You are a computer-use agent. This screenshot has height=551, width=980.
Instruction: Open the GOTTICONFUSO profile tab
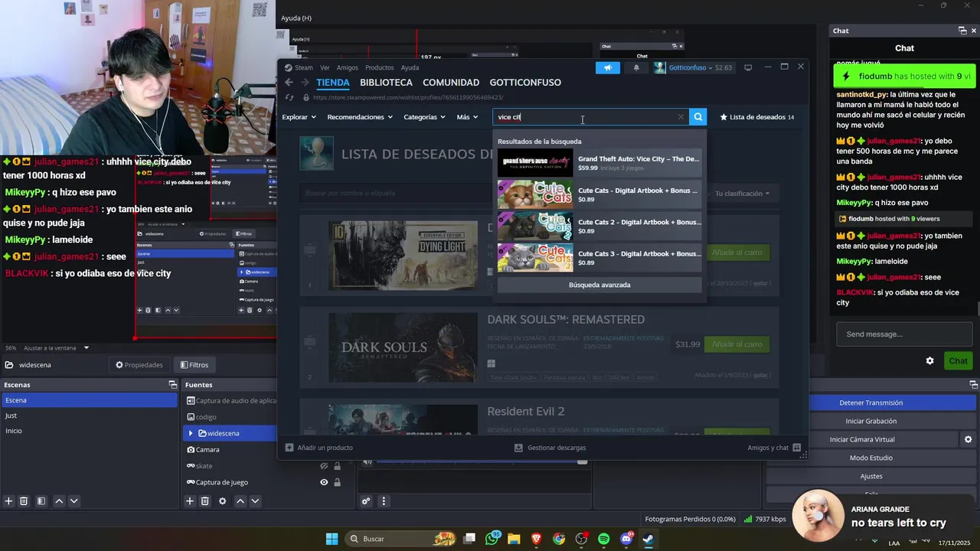coord(525,83)
